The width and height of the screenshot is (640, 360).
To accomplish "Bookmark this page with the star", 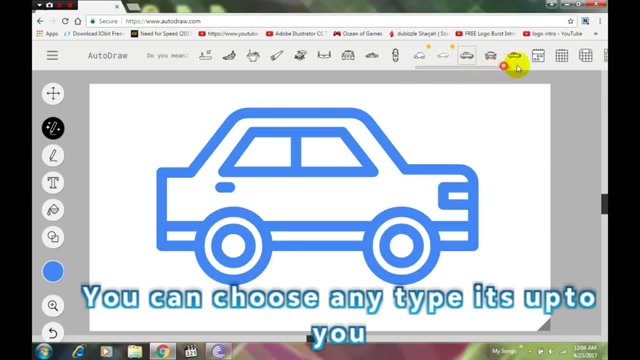I will (570, 21).
